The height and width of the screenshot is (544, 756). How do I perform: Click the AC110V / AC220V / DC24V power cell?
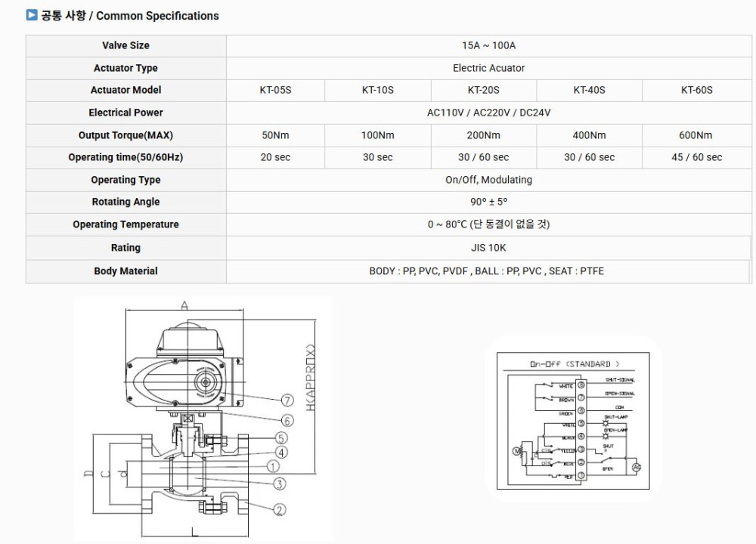tap(488, 113)
